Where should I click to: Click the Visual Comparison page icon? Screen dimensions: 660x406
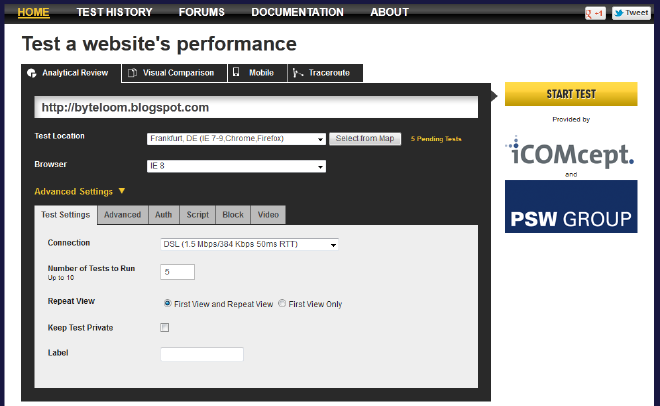[132, 73]
